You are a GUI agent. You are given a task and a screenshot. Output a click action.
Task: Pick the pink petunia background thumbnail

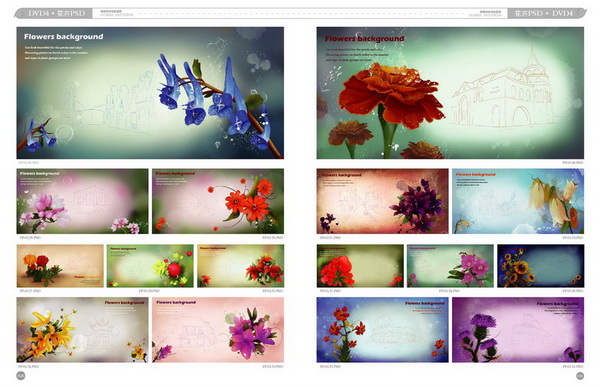coord(450,266)
